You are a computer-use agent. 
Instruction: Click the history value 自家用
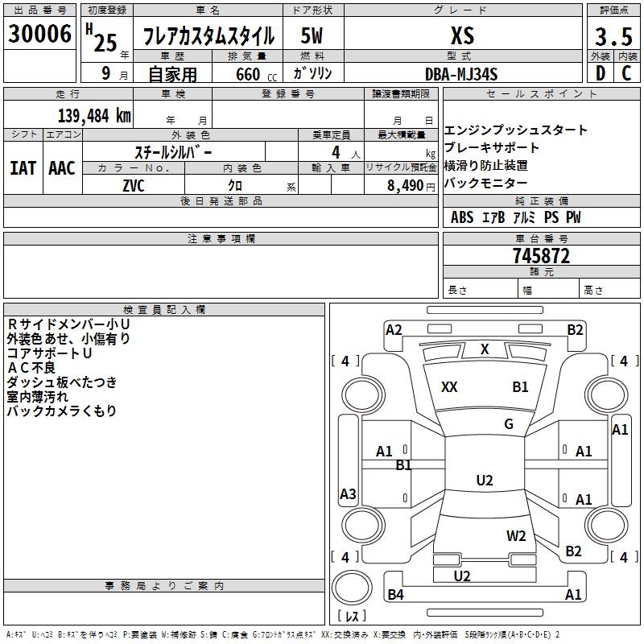(172, 74)
